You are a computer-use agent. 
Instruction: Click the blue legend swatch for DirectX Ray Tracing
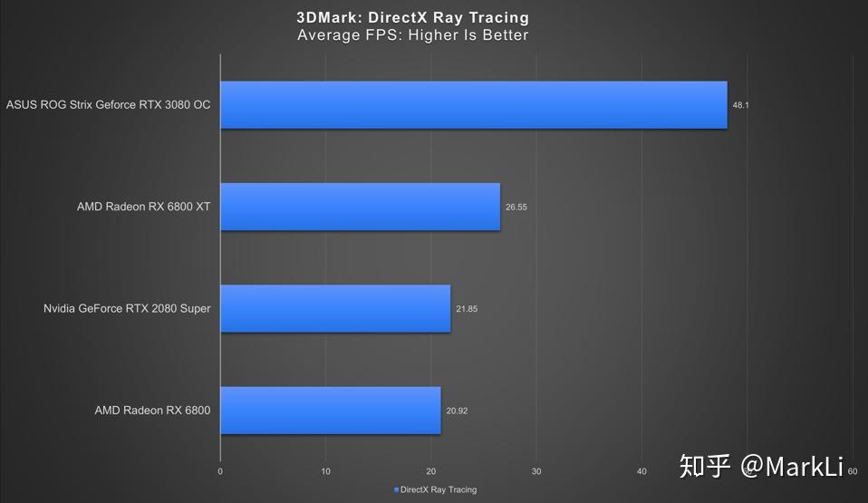coord(396,489)
